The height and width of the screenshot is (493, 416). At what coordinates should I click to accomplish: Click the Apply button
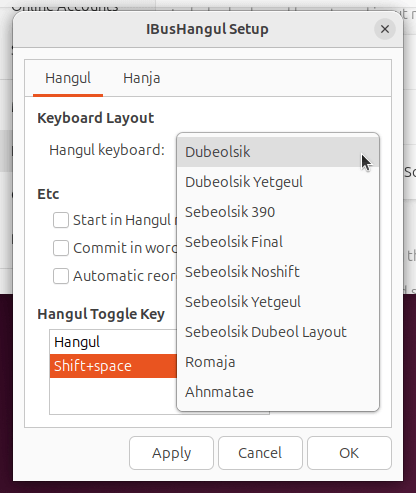tap(171, 453)
